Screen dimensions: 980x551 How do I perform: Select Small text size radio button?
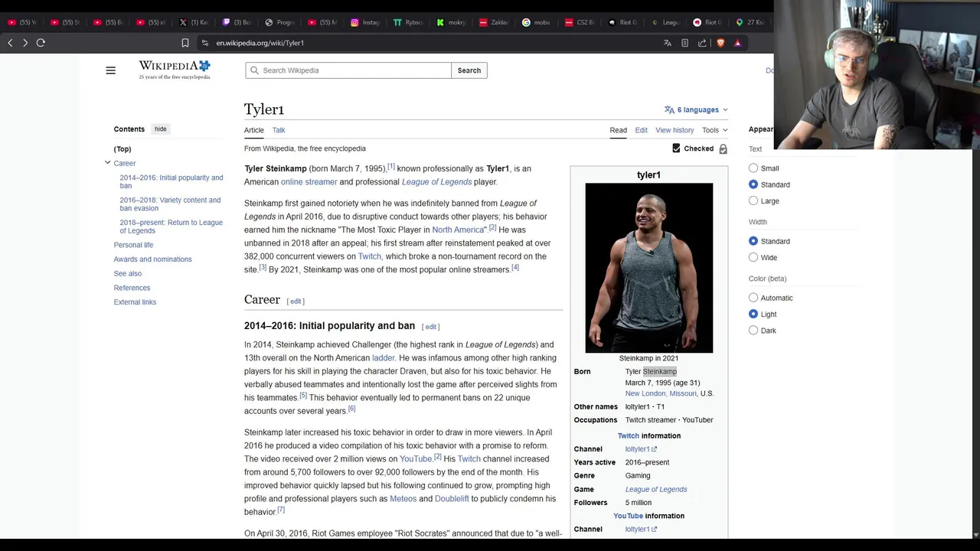point(753,168)
